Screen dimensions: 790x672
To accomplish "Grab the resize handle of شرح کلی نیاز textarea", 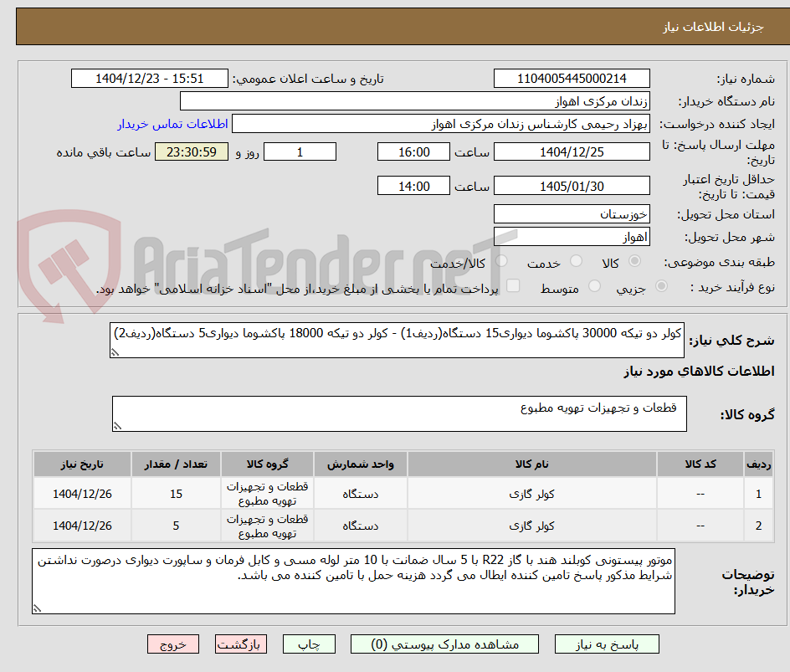I will tap(115, 352).
